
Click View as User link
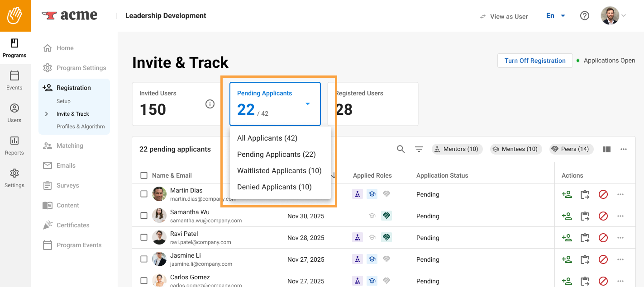point(504,16)
